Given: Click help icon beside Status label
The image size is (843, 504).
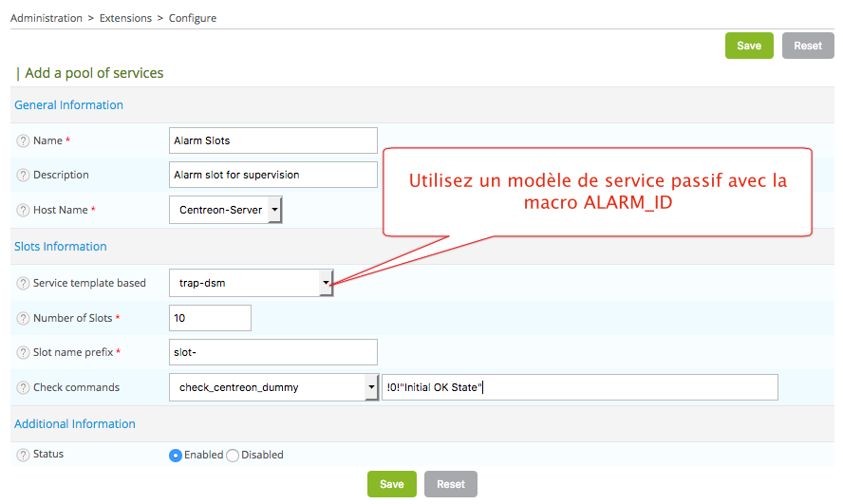Looking at the screenshot, I should pos(23,455).
